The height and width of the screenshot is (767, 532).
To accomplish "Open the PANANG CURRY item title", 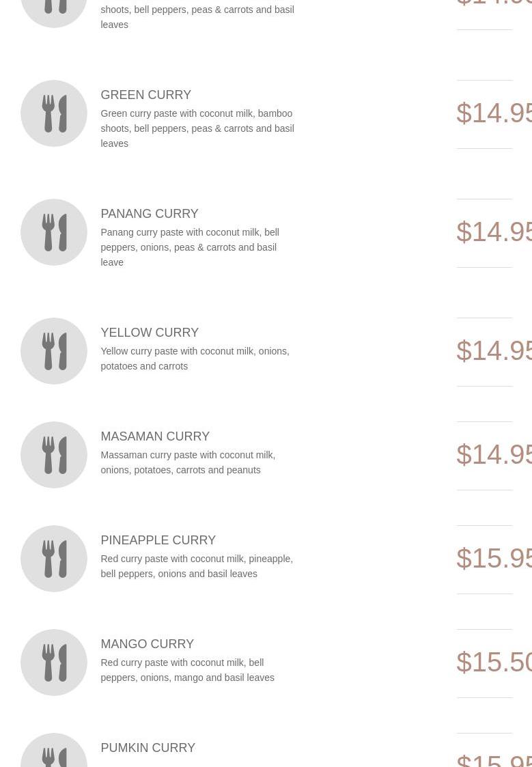I will [x=149, y=214].
